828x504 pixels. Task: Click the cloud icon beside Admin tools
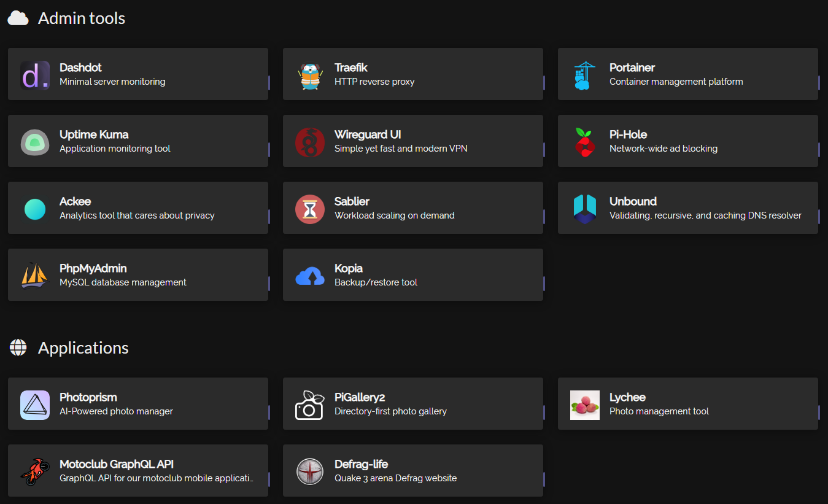(x=18, y=18)
